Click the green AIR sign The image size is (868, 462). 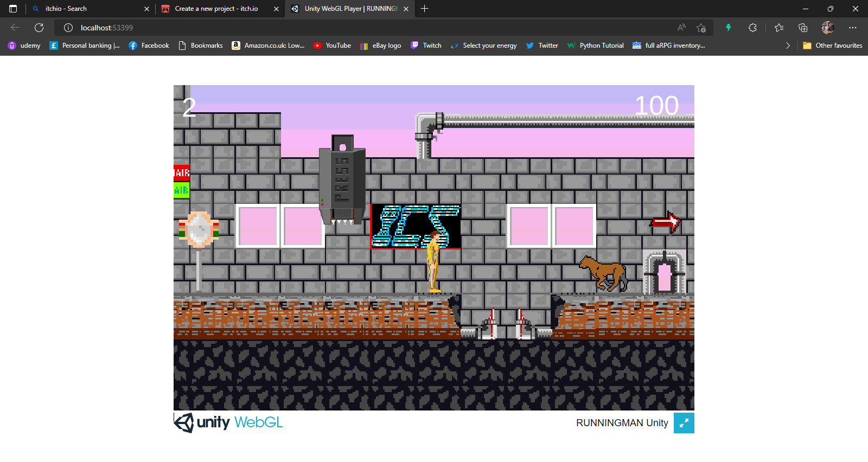[x=182, y=190]
